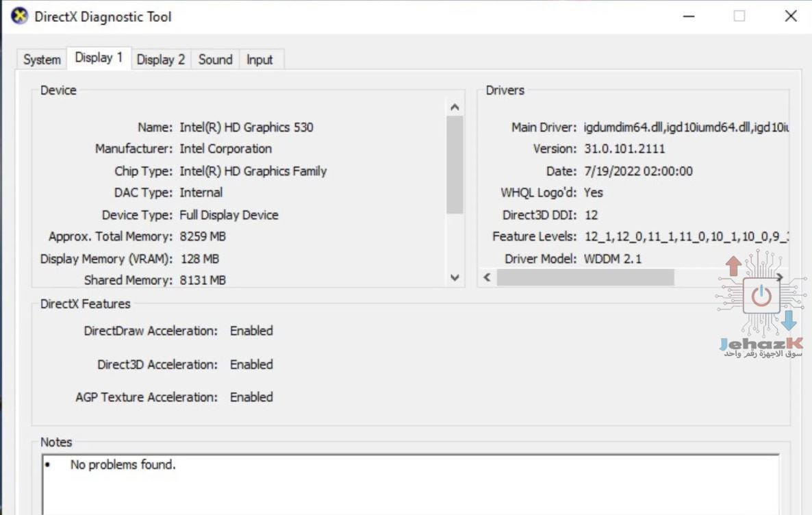
Task: Click the Device panel vertical scrollbar thumb
Action: 455,165
